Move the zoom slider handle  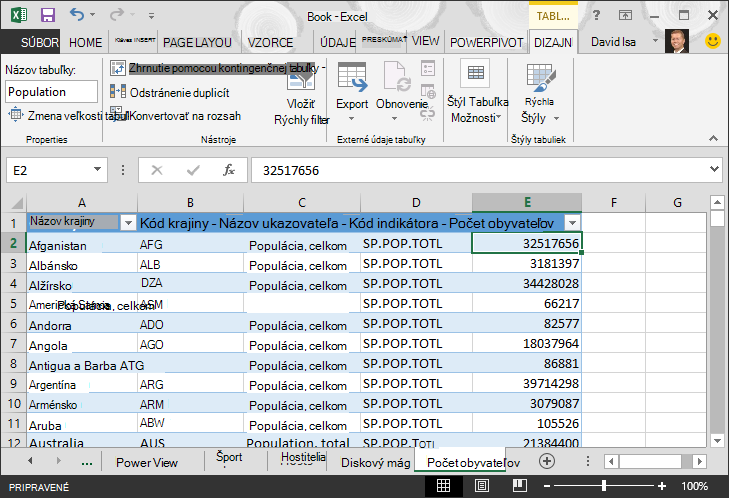tap(603, 486)
